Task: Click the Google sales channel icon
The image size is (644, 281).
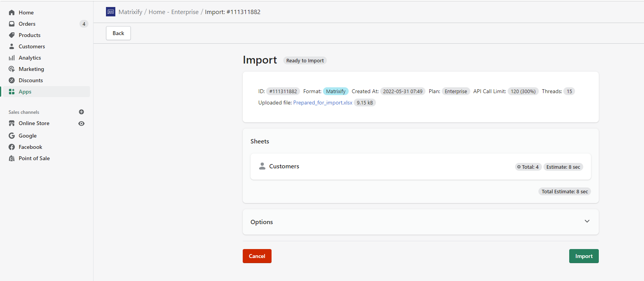Action: coord(12,136)
